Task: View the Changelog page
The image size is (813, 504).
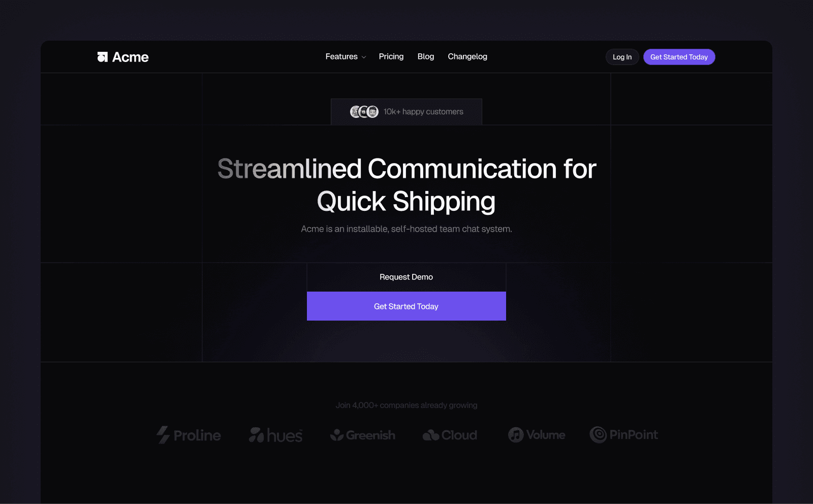Action: [467, 56]
